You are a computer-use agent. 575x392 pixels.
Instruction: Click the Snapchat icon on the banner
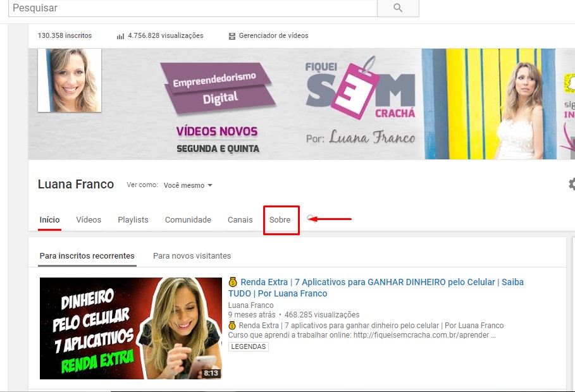click(x=569, y=82)
